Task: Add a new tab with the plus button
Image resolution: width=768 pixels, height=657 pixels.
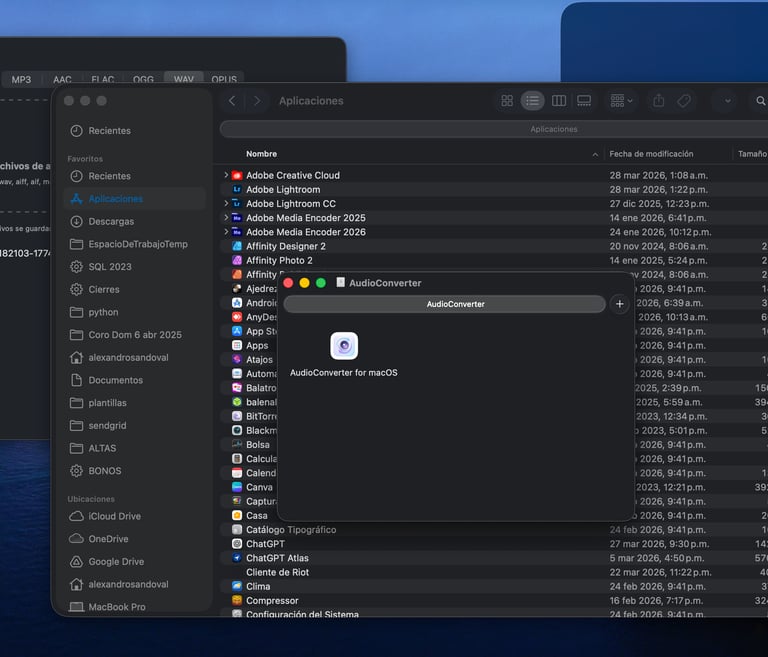Action: click(x=619, y=304)
